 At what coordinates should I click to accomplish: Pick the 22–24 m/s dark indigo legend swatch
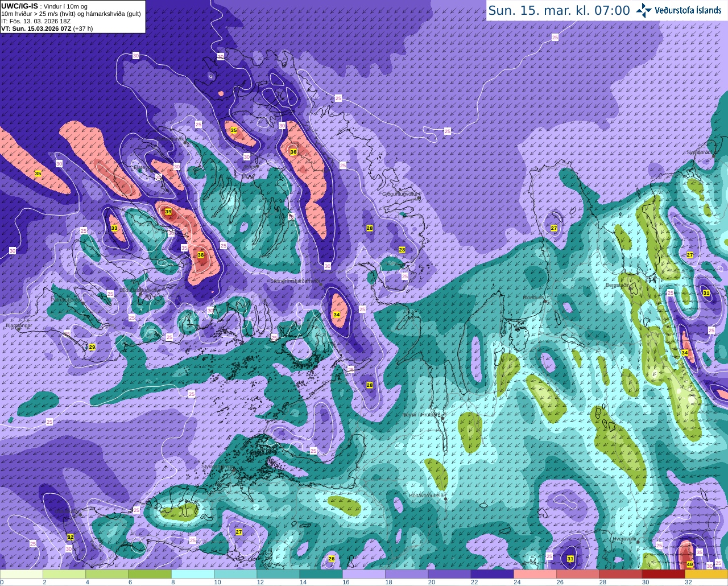pyautogui.click(x=492, y=574)
